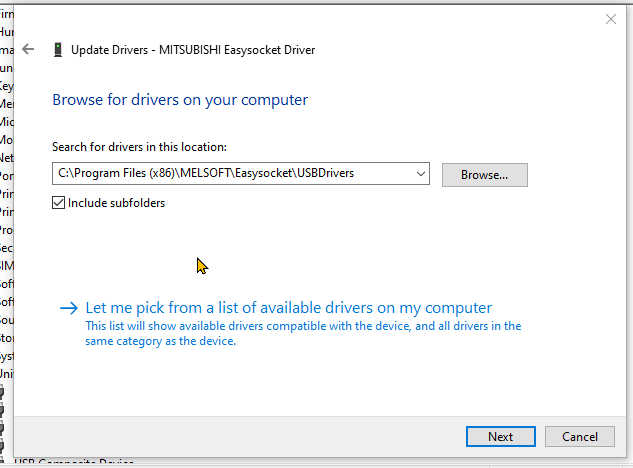The height and width of the screenshot is (468, 633).
Task: Cancel the driver update wizard
Action: pos(580,437)
